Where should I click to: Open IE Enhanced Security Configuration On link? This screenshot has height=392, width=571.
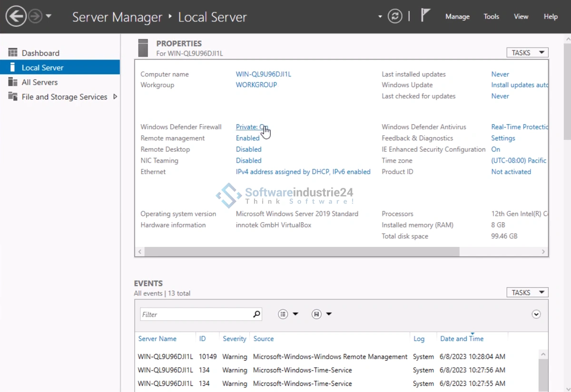495,149
